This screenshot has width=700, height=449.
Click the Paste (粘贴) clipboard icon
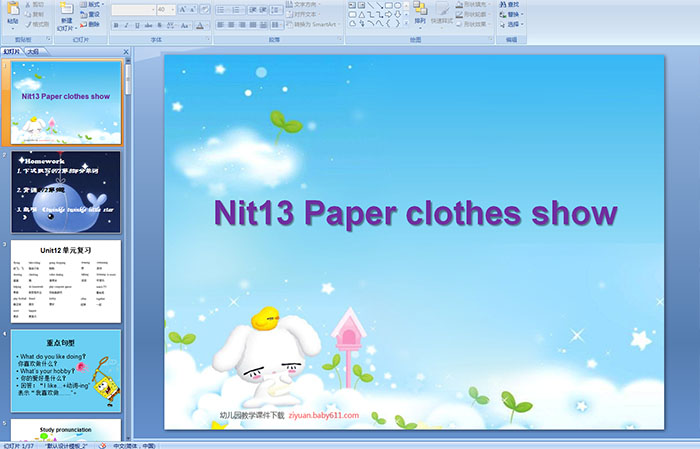pyautogui.click(x=13, y=8)
